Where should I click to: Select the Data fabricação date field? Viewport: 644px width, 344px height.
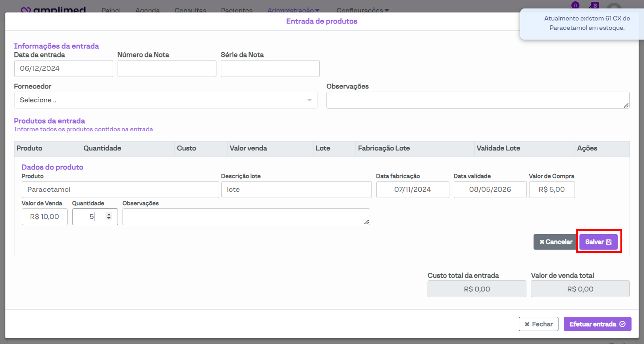(412, 190)
